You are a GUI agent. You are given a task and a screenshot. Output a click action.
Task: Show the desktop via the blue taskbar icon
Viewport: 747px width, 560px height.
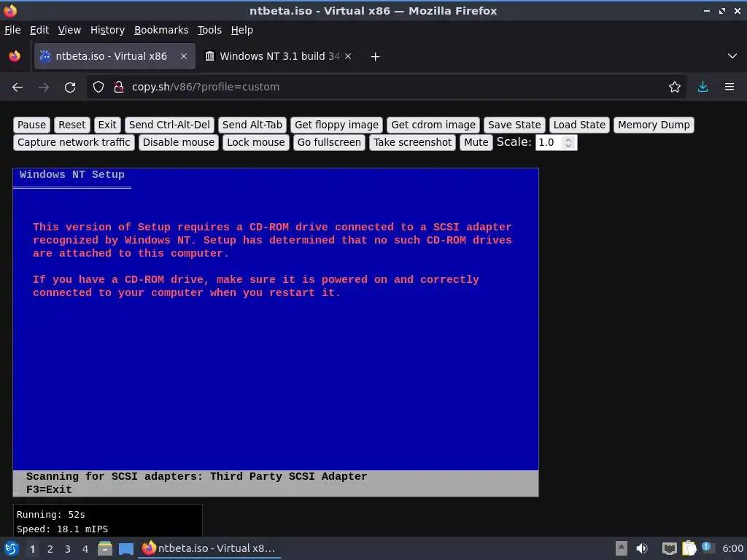pyautogui.click(x=125, y=548)
